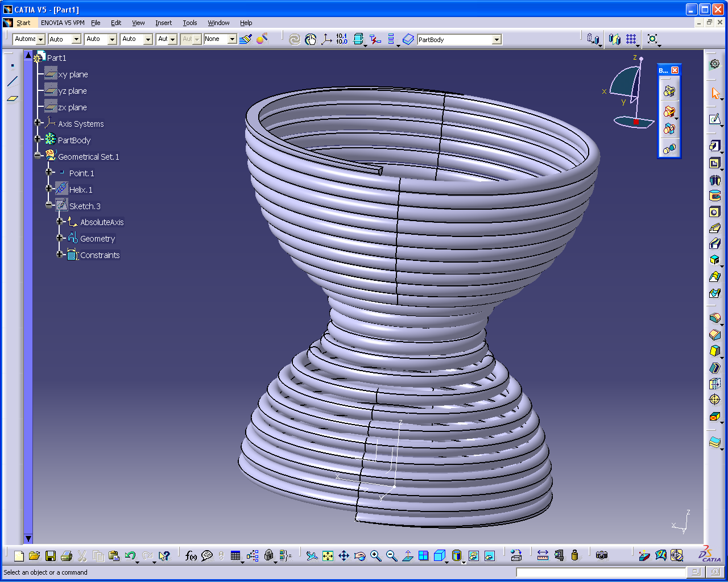
Task: Expand the Point.1 tree node
Action: pos(49,172)
